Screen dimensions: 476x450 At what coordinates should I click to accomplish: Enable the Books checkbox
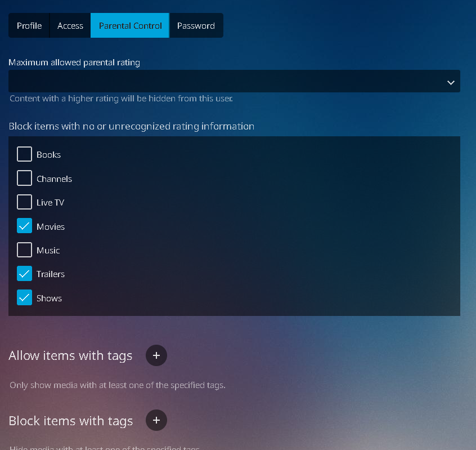[24, 154]
